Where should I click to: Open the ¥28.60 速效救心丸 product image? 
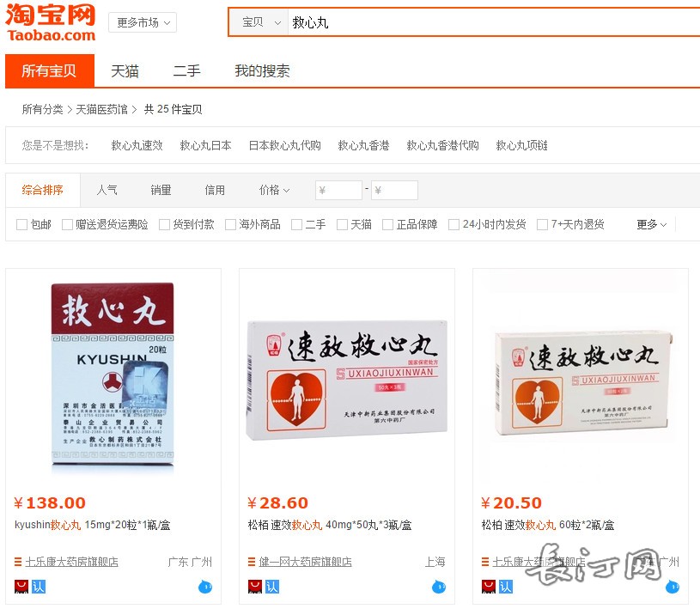(x=347, y=380)
